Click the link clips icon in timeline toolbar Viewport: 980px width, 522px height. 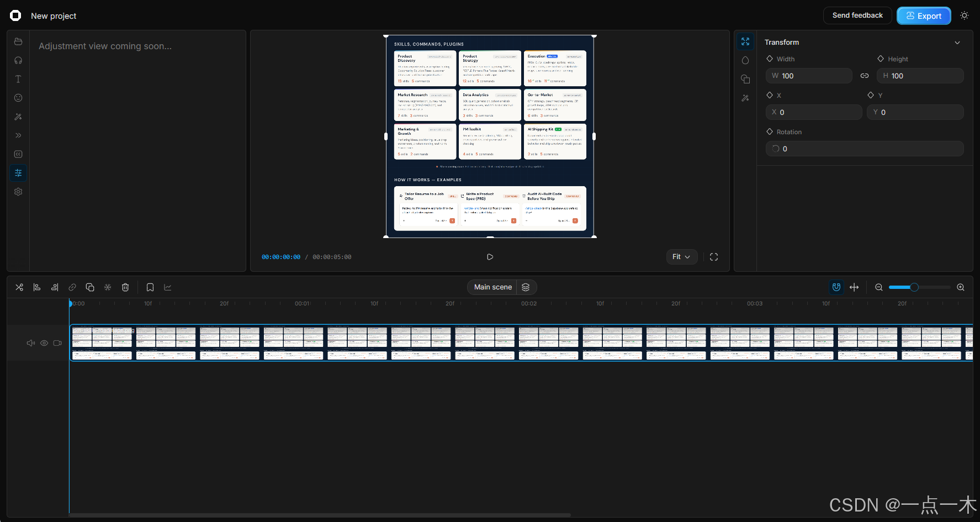click(x=72, y=287)
